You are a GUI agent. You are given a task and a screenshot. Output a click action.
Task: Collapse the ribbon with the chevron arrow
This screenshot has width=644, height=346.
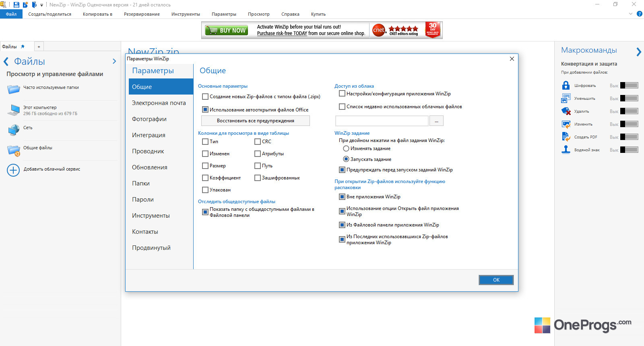click(x=631, y=14)
